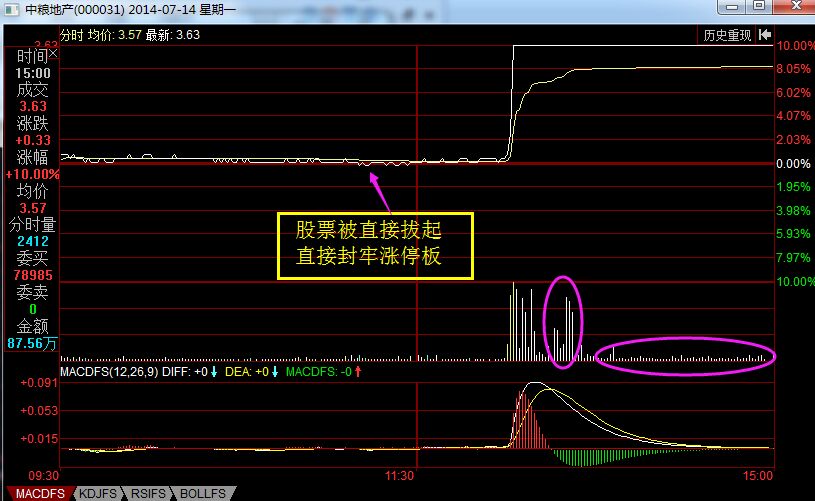Switch to the MACDFS indicator tab
Viewport: 815px width, 501px height.
pos(36,493)
